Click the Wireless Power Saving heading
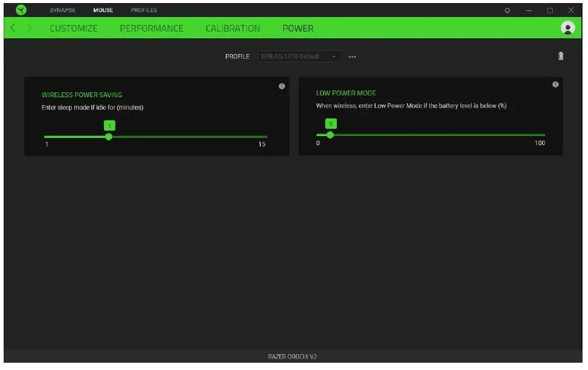588x370 pixels. (x=81, y=95)
